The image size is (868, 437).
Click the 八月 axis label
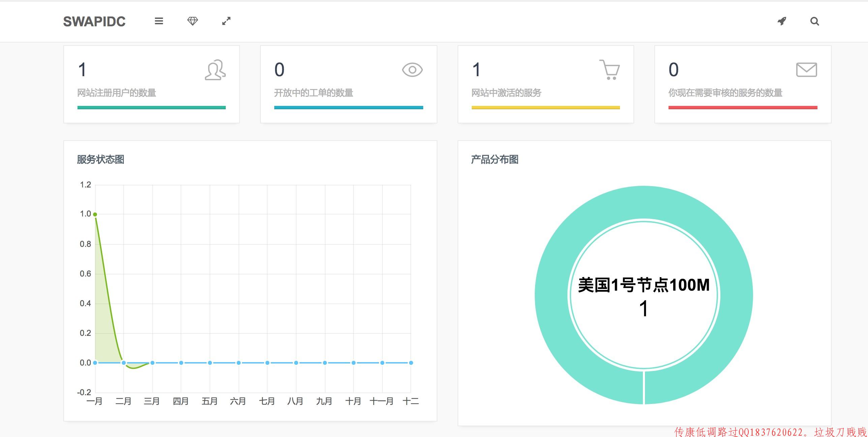pos(296,401)
